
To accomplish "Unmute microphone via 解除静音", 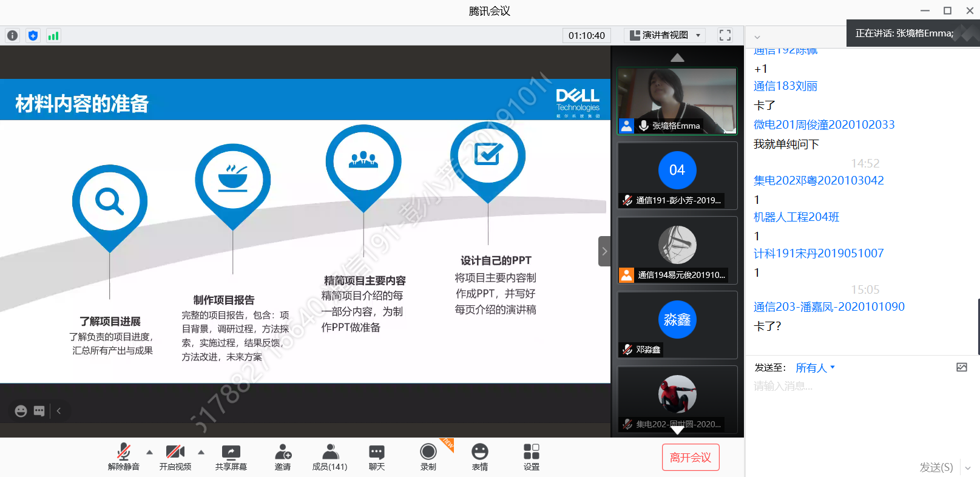I will click(x=123, y=457).
